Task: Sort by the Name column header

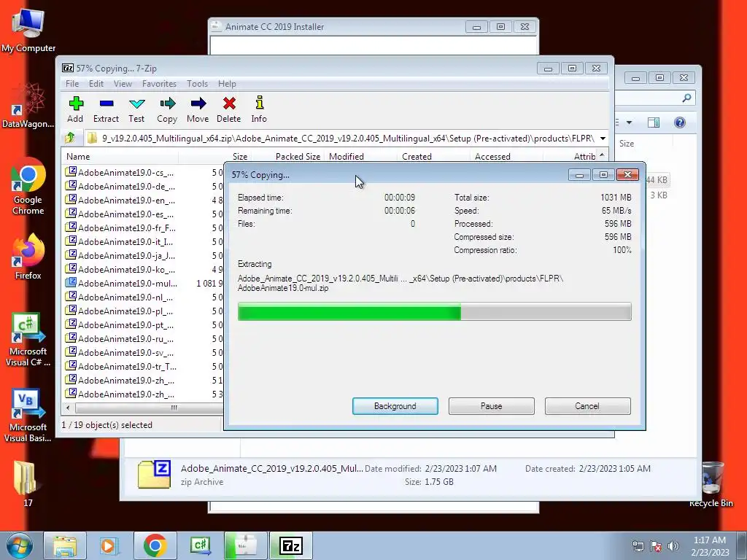Action: click(x=120, y=157)
